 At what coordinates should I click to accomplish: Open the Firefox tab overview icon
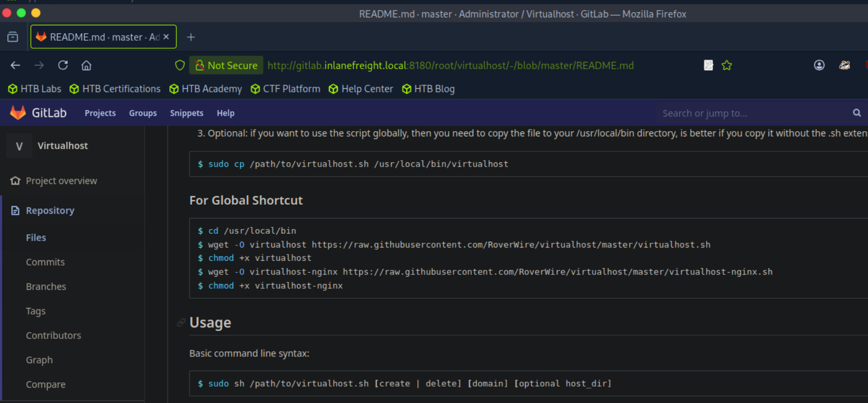point(13,37)
